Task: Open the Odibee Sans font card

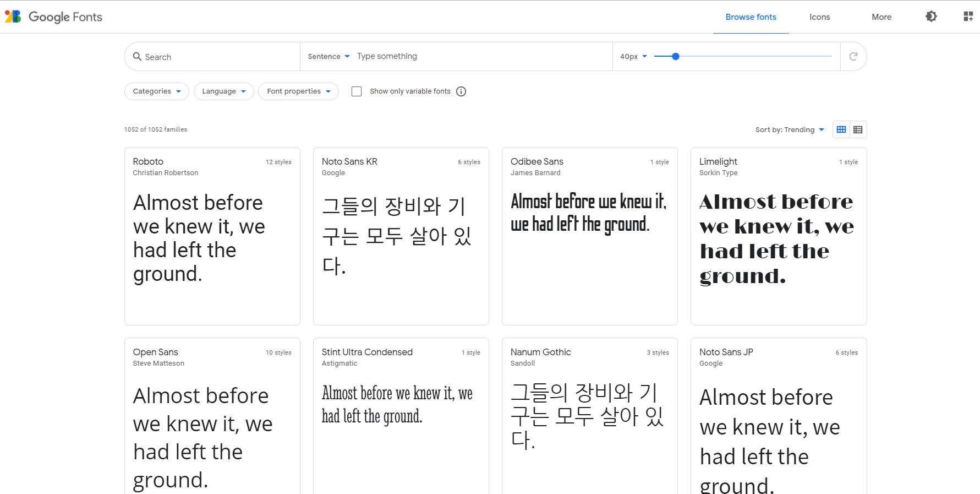Action: point(590,236)
